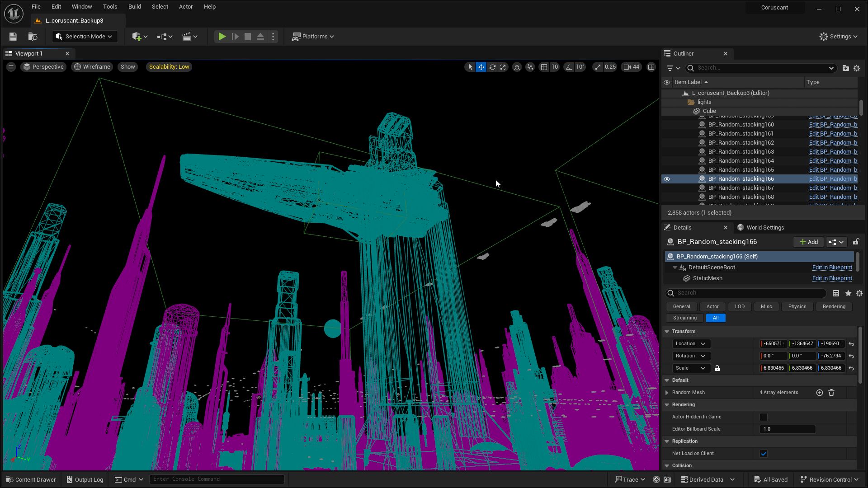Toggle the favorites star filter in Details

coord(848,293)
